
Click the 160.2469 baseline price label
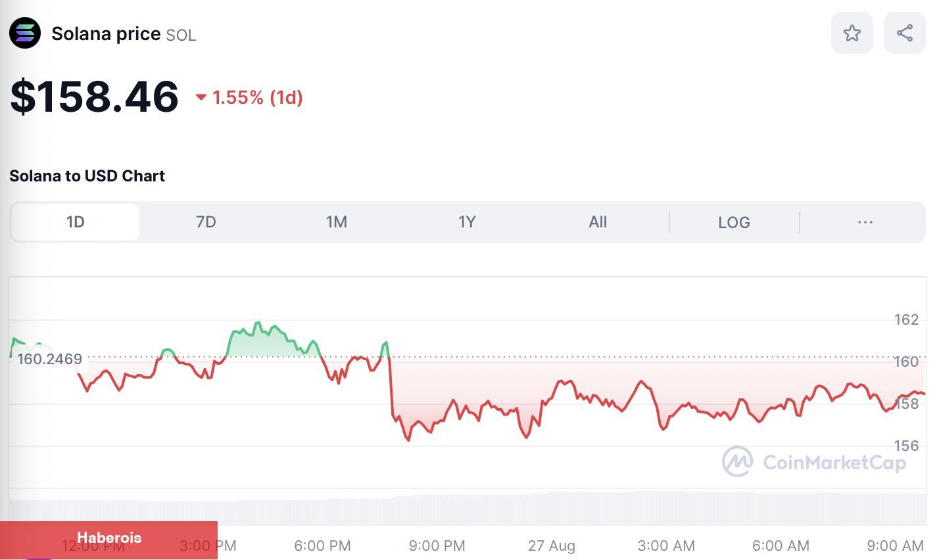pyautogui.click(x=49, y=359)
